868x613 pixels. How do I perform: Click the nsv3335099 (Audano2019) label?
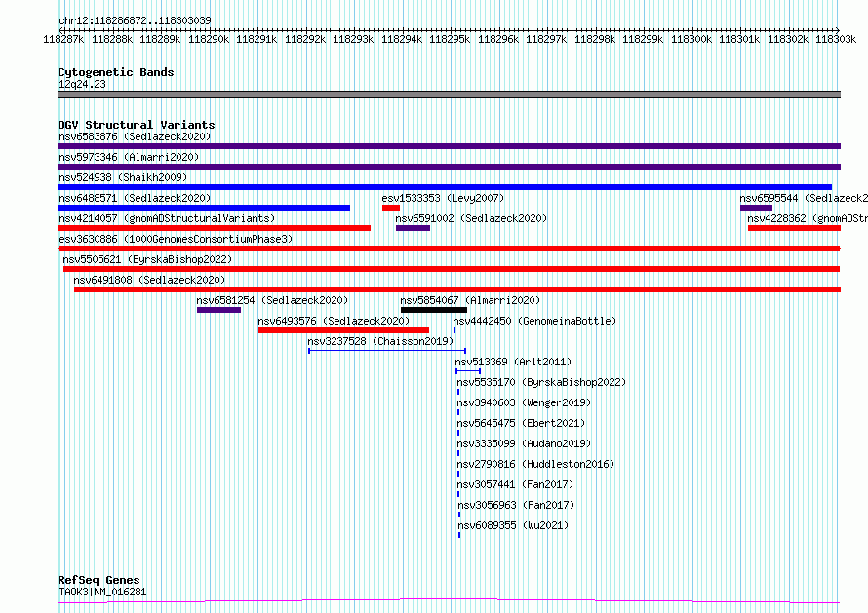(x=524, y=443)
